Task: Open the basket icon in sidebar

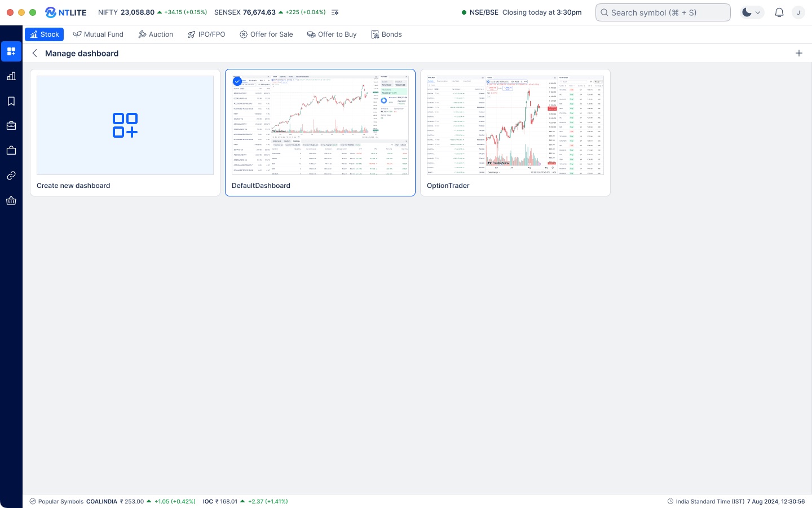Action: [x=11, y=200]
